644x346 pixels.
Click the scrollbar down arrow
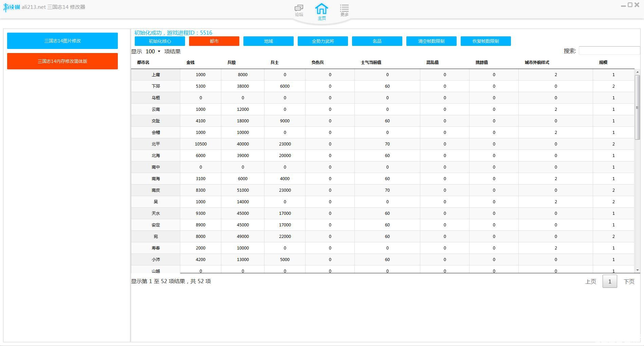click(637, 270)
